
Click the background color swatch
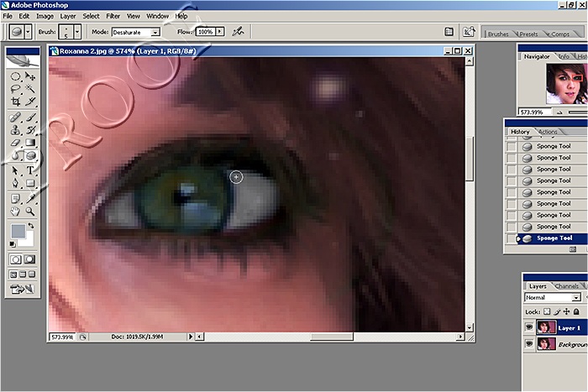[29, 241]
